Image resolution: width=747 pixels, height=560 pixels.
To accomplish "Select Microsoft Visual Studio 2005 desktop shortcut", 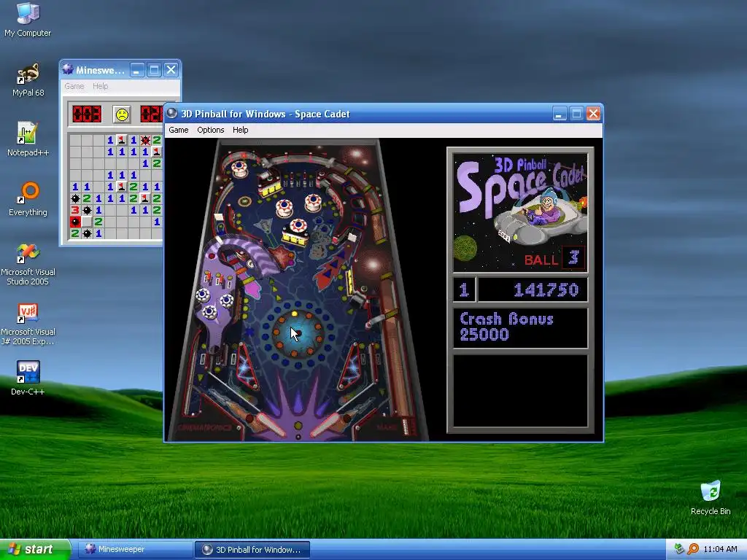I will click(x=28, y=264).
